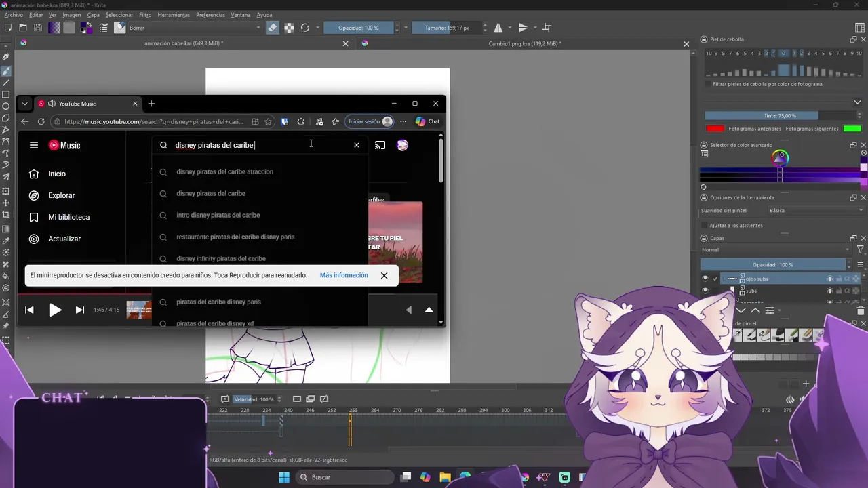Add page to favorites star icon
Screen dimensions: 868x488
(269, 121)
